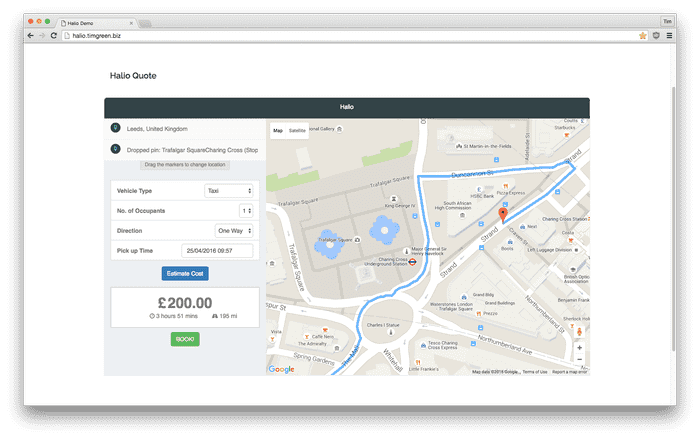Open the Vehicle Type dropdown
The height and width of the screenshot is (439, 700).
[228, 190]
